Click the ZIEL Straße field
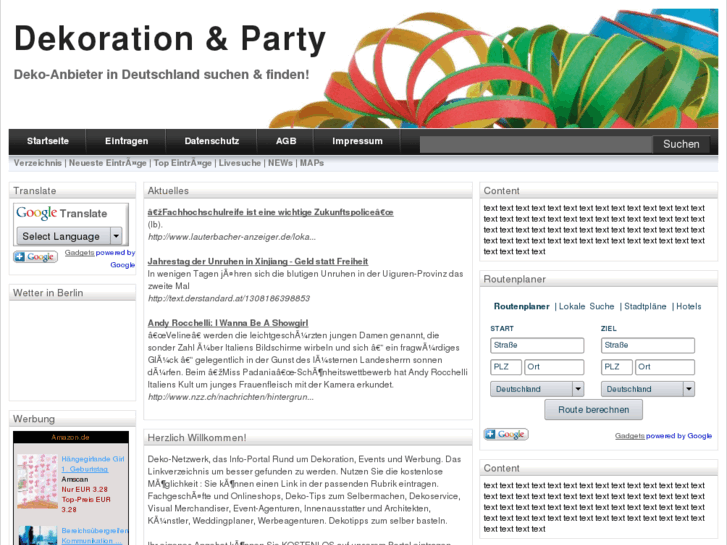 (648, 345)
